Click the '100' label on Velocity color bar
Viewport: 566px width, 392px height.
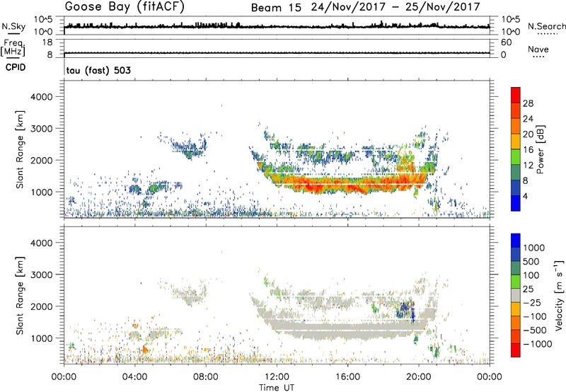click(531, 275)
